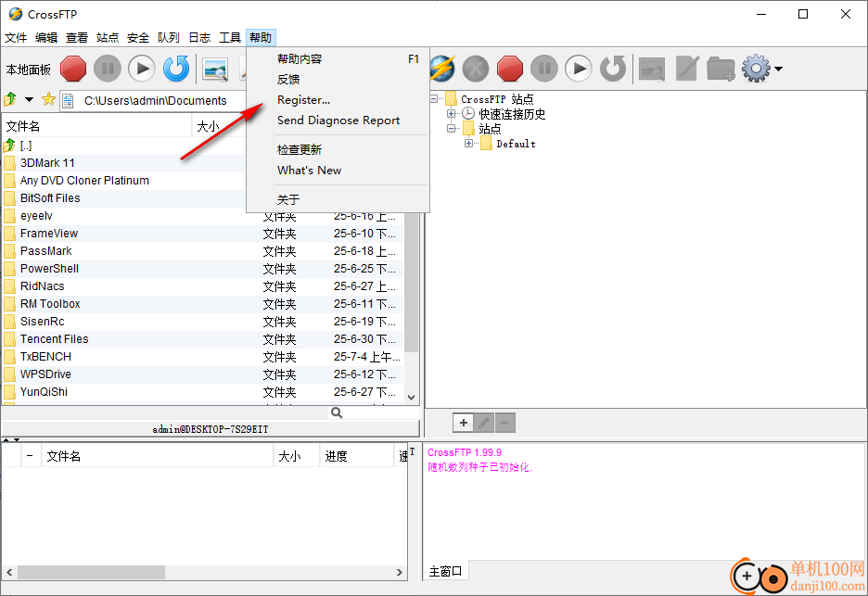Expand the 快速连接历史 tree node
Image resolution: width=868 pixels, height=596 pixels.
(452, 114)
